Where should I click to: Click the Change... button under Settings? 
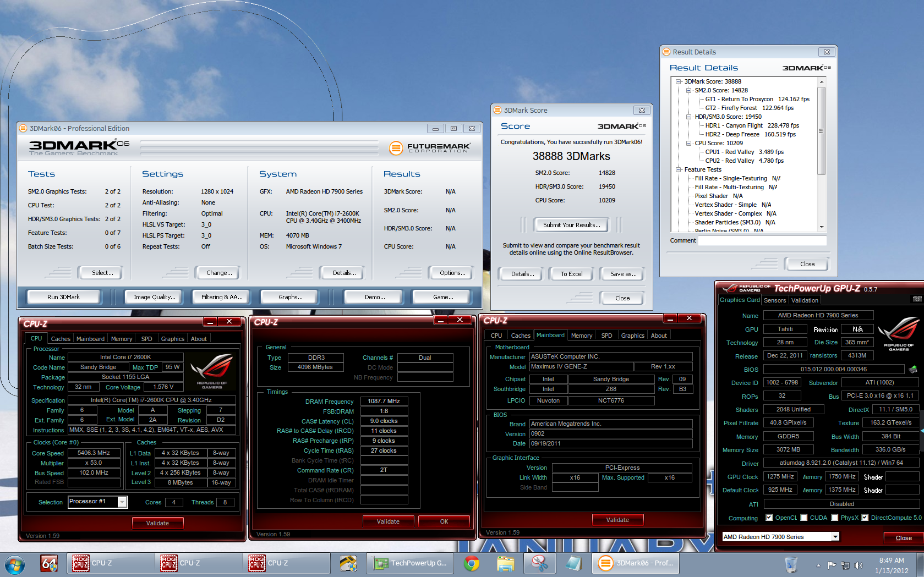(219, 273)
